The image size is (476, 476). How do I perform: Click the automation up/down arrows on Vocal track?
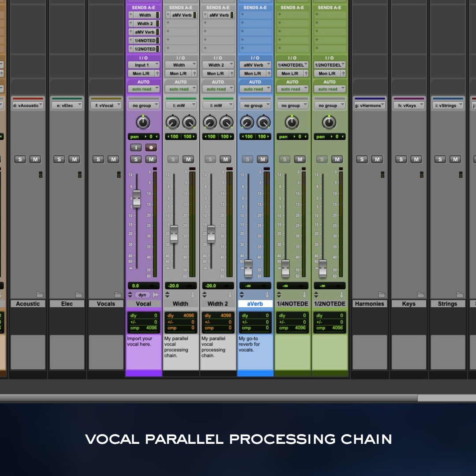[x=130, y=294]
